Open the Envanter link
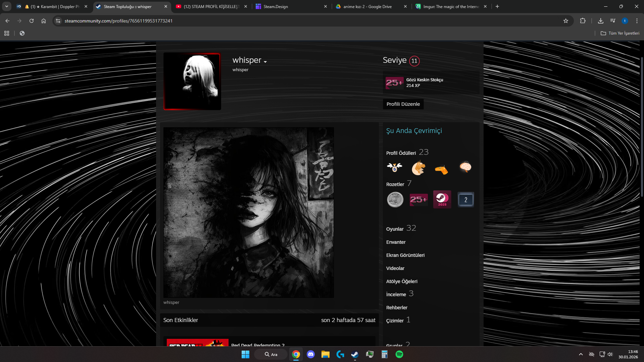This screenshot has width=644, height=362. [396, 242]
